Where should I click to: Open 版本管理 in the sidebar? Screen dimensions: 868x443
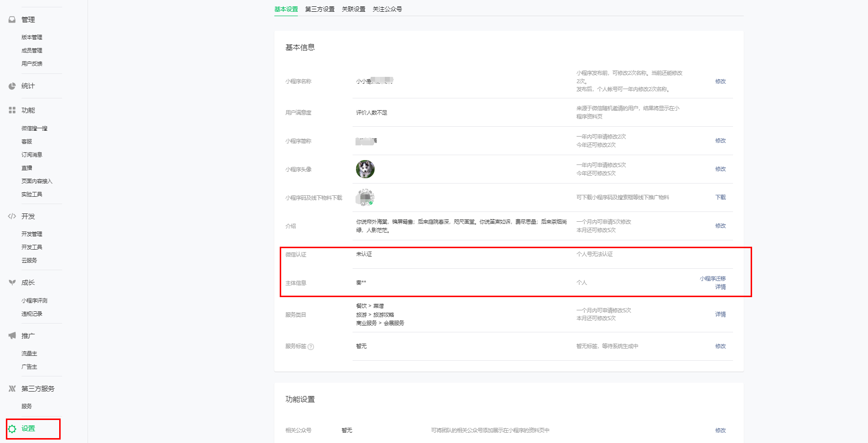(32, 37)
